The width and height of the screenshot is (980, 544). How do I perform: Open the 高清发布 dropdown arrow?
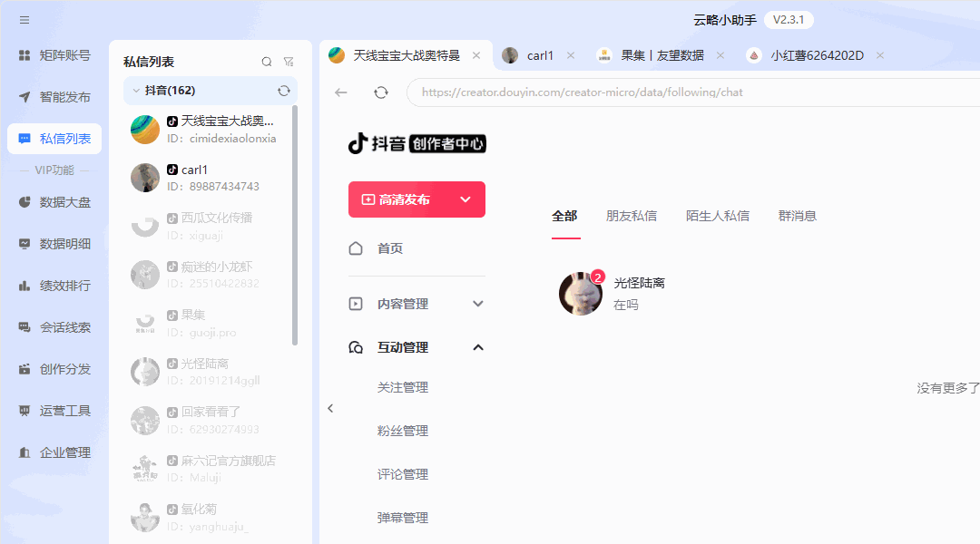click(x=465, y=199)
